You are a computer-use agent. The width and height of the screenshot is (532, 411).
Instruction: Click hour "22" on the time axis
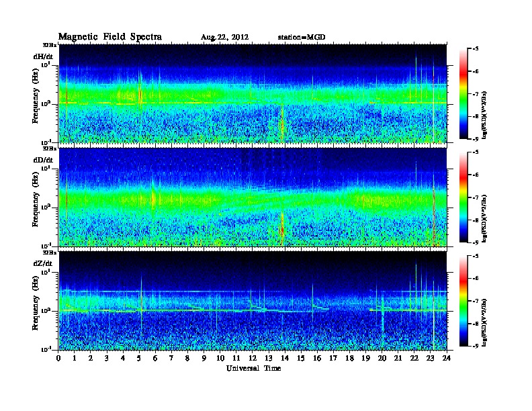pos(414,358)
